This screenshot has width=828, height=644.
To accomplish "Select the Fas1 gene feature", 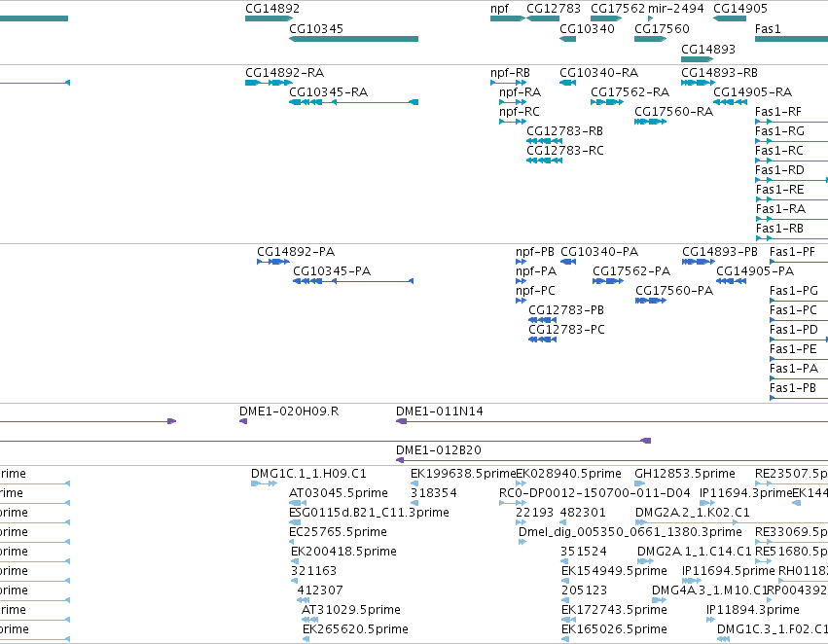I will [792, 39].
